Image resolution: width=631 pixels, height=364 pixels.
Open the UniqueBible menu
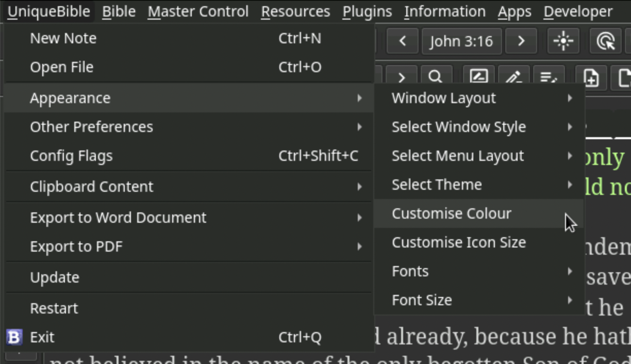click(x=49, y=11)
